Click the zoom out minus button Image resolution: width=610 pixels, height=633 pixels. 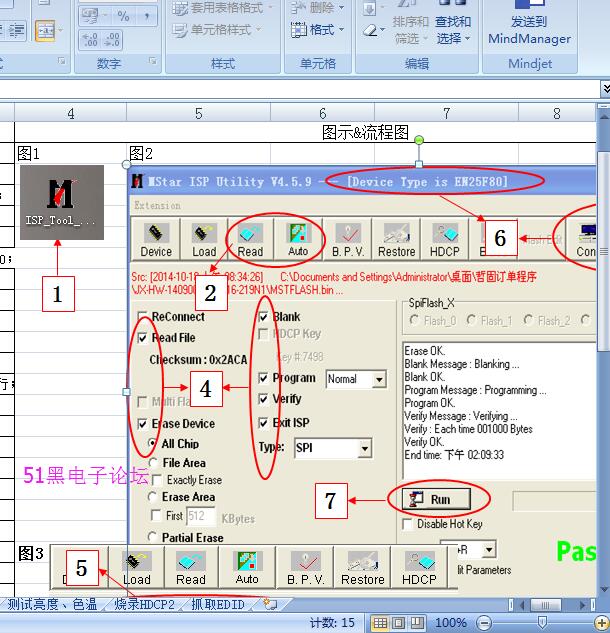coord(484,623)
